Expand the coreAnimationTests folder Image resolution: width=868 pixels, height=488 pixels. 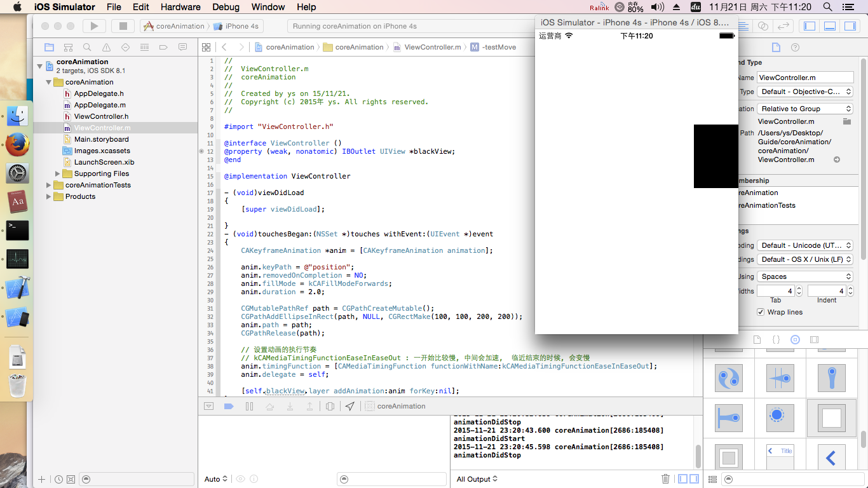[x=49, y=185]
